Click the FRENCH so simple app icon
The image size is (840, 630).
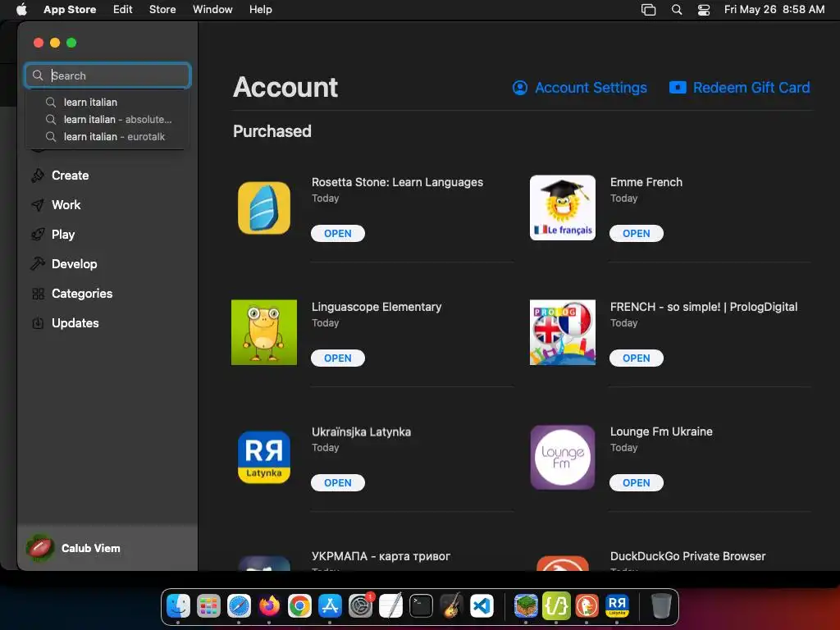[563, 332]
